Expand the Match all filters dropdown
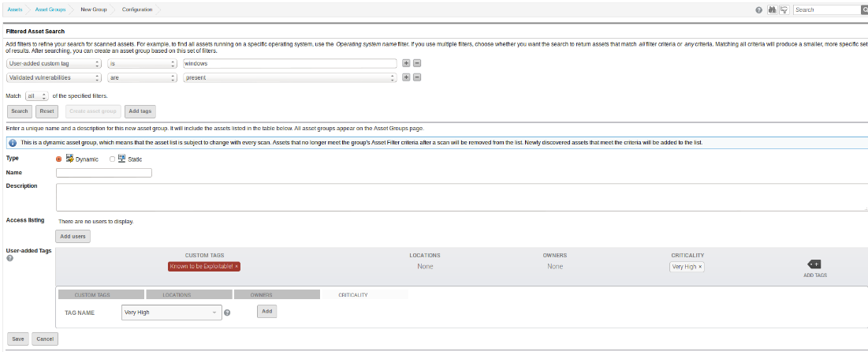Viewport: 868px width, 352px height. 37,95
